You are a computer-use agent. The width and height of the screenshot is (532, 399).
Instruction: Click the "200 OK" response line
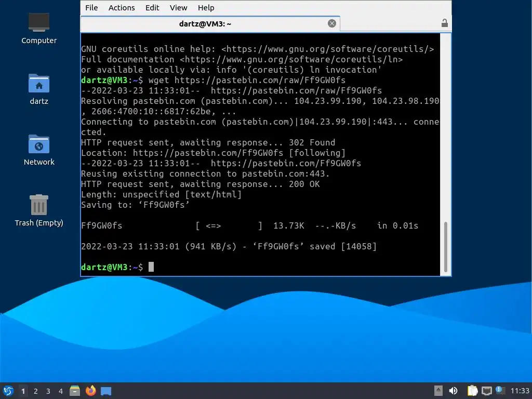(200, 184)
